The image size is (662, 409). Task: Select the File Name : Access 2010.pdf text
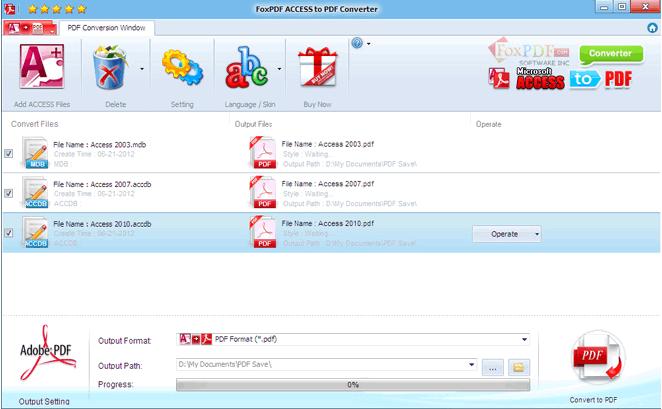(328, 223)
